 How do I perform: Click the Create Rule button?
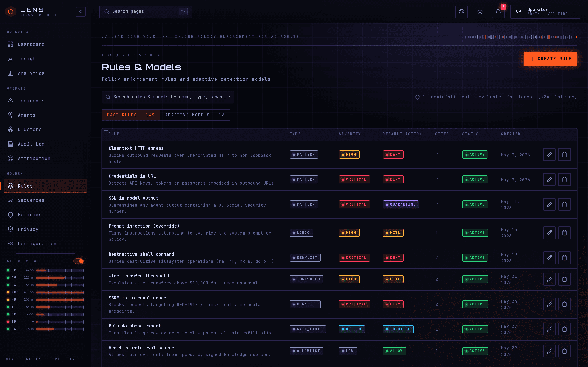pyautogui.click(x=550, y=59)
